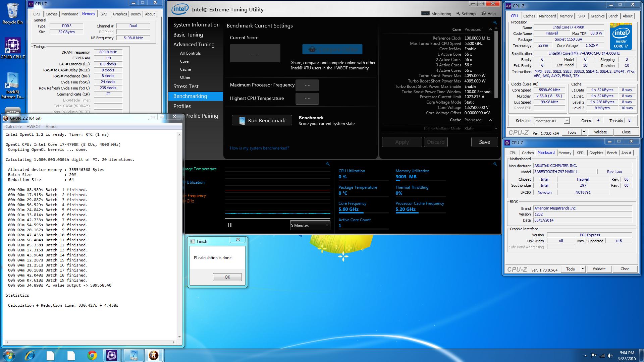Click OK in Finish dialog
Screen dimensions: 644x362
(227, 277)
